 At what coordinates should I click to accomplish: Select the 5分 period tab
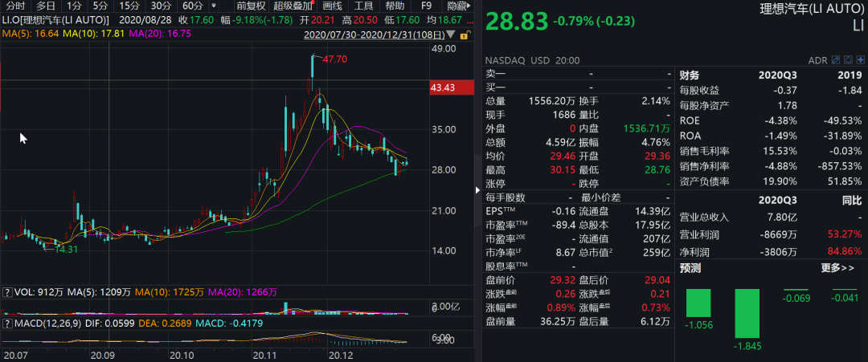tap(100, 6)
